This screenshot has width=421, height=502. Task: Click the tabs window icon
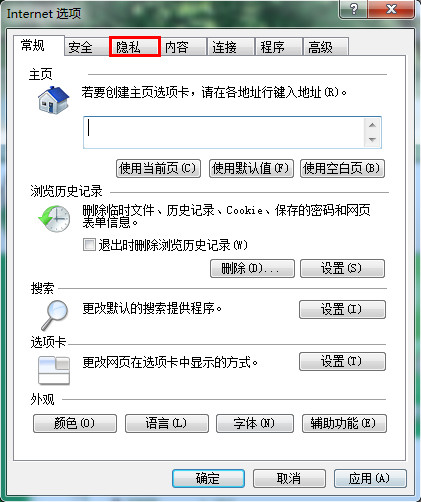tap(54, 370)
